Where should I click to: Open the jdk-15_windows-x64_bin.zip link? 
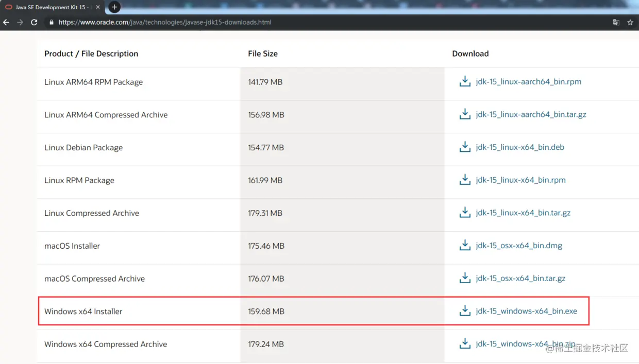pos(526,344)
